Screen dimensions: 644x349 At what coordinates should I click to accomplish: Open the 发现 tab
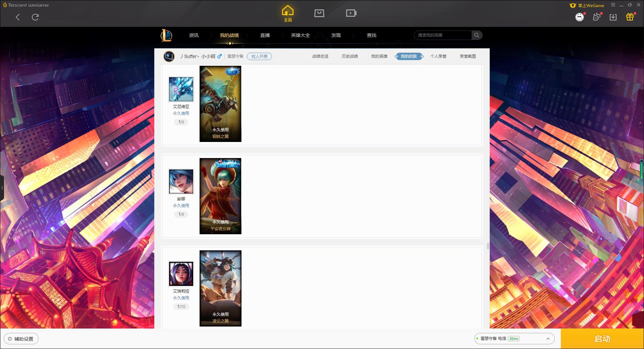point(336,35)
